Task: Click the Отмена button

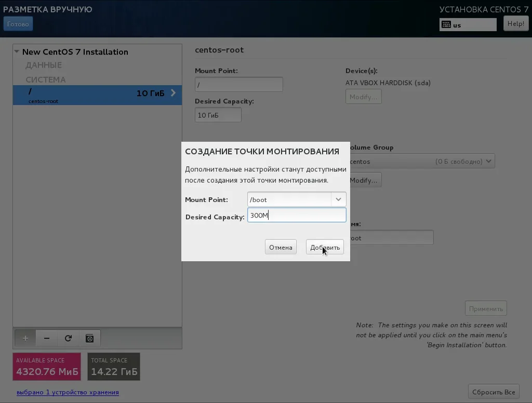Action: (281, 247)
